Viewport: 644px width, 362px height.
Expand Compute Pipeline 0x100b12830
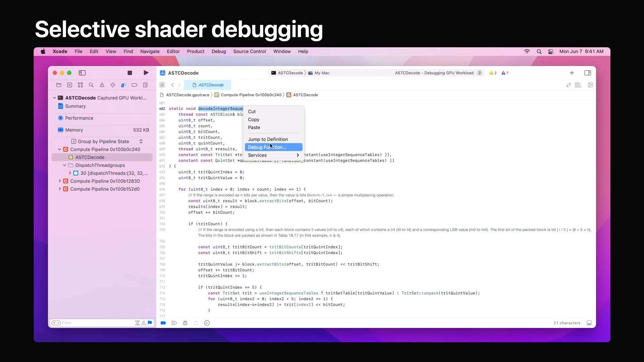pos(60,181)
